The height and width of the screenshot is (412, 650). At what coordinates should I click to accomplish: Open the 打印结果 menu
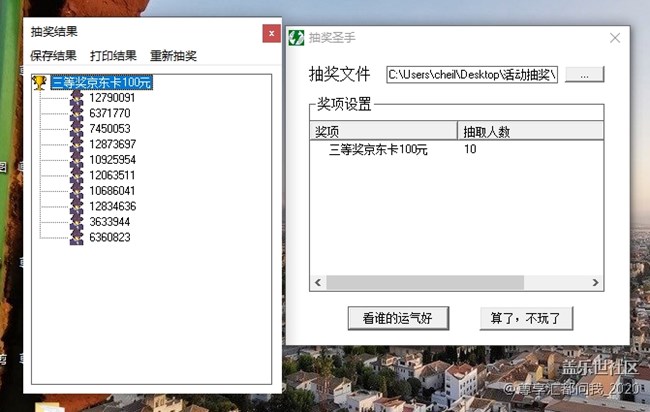click(x=113, y=56)
